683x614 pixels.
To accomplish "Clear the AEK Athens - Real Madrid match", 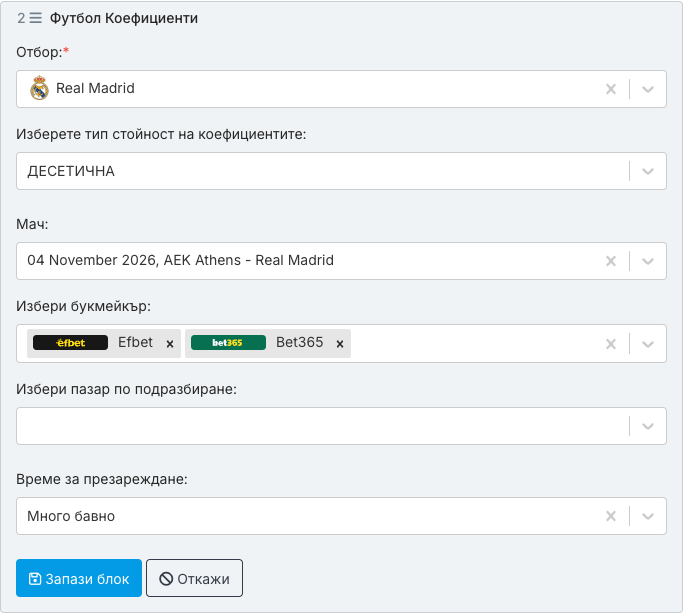I will 611,261.
